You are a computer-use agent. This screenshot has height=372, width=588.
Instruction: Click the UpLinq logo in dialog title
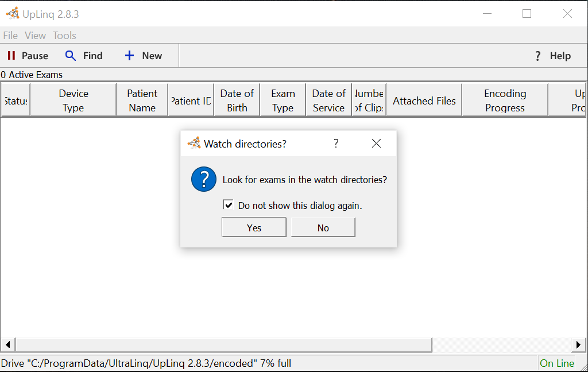point(194,143)
